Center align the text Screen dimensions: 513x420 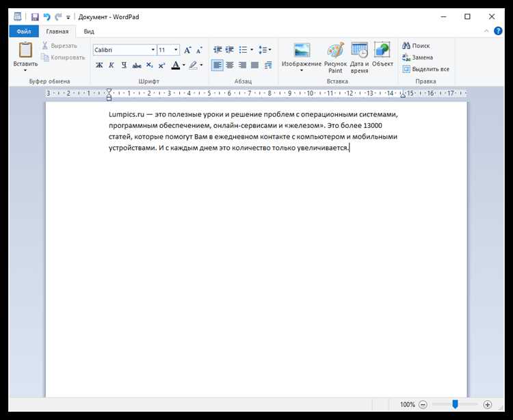(230, 66)
